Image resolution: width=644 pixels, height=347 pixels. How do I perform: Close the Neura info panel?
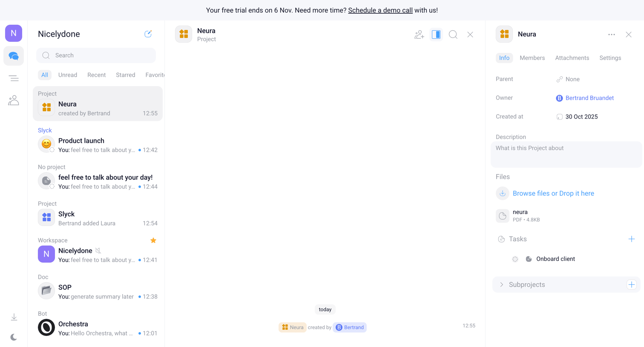pyautogui.click(x=629, y=35)
